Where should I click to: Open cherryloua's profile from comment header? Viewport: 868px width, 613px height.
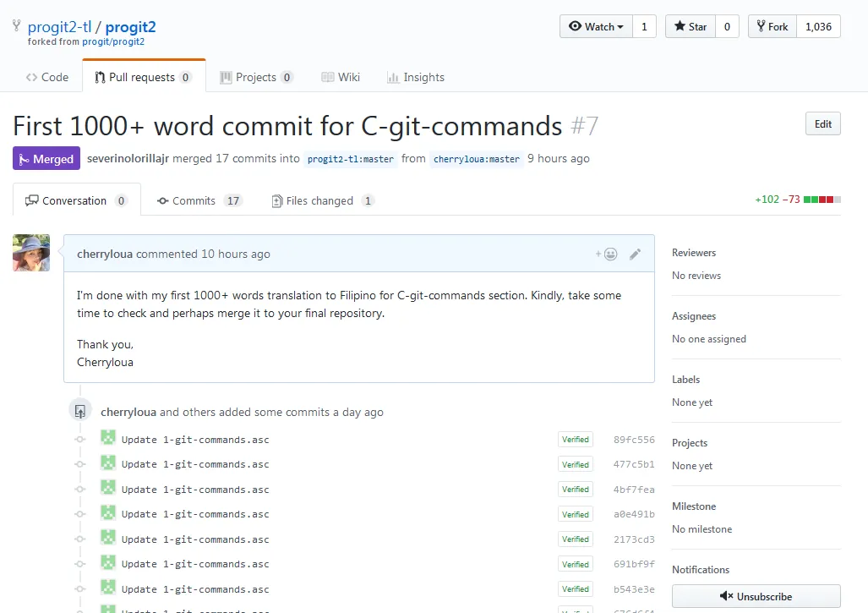pyautogui.click(x=105, y=254)
